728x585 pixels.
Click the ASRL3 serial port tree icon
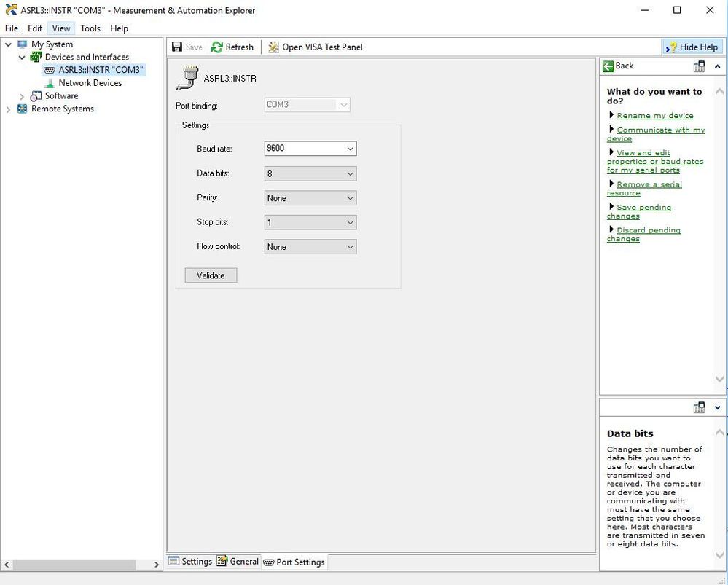click(x=50, y=70)
